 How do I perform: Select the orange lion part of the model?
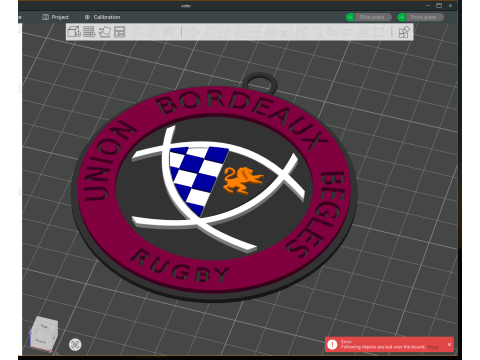point(243,180)
